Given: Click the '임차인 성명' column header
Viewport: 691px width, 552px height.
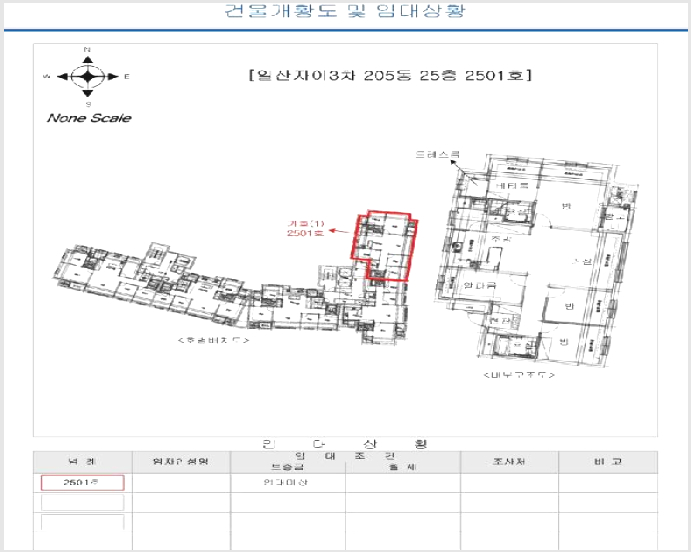Looking at the screenshot, I should click(181, 462).
